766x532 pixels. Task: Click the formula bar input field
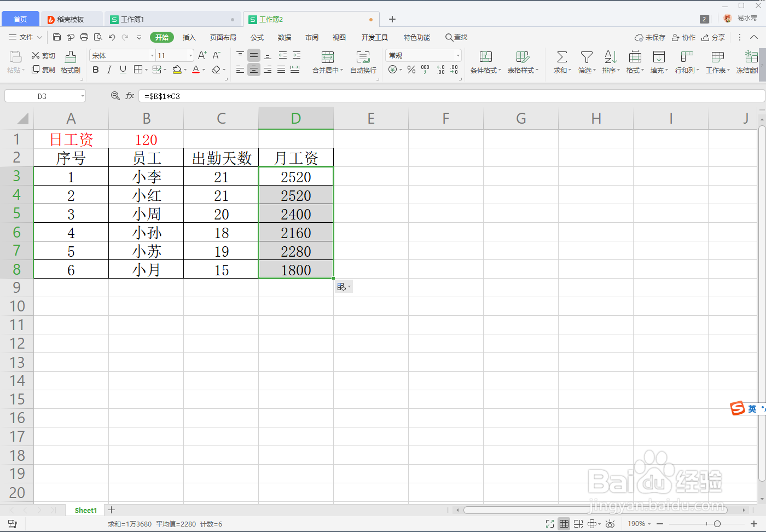pyautogui.click(x=451, y=96)
